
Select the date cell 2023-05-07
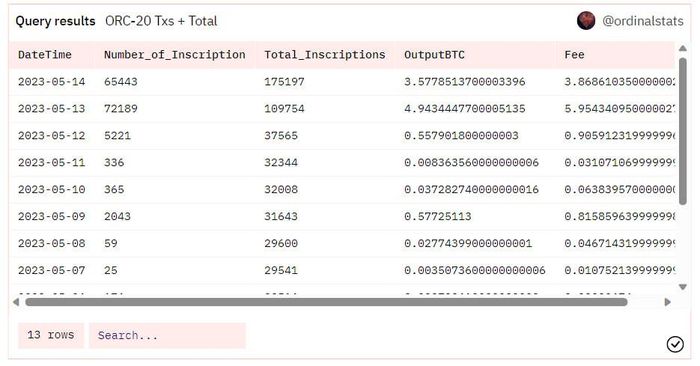(x=51, y=270)
